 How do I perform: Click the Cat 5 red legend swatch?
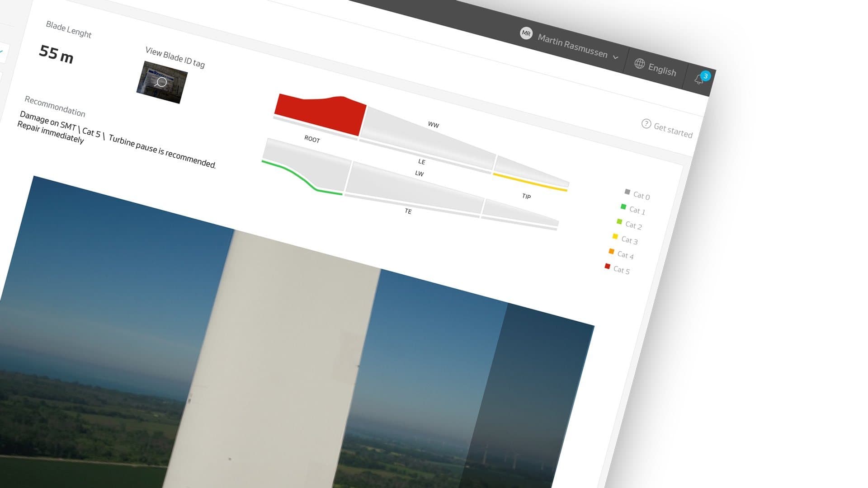(608, 266)
